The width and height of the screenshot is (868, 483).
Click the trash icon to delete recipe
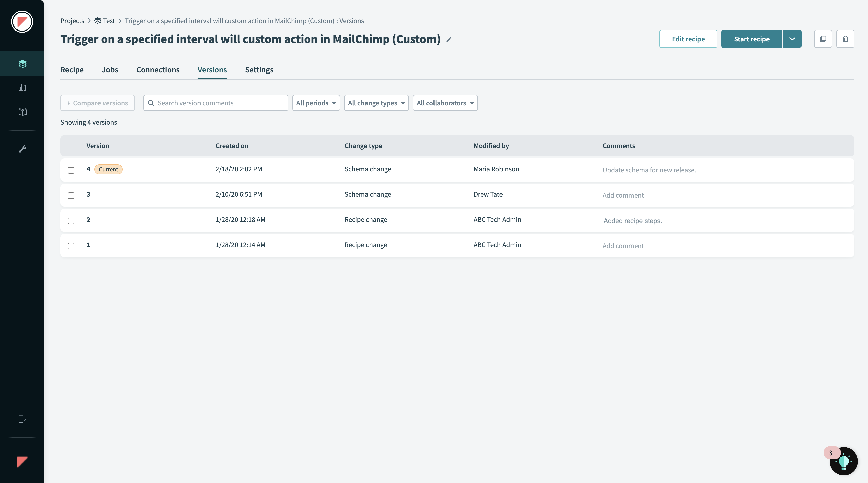coord(845,39)
